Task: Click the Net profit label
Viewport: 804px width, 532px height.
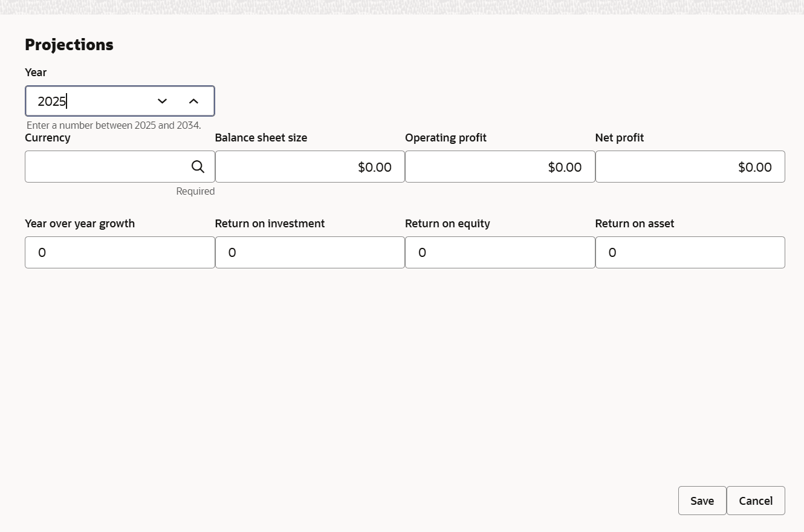Action: click(619, 138)
